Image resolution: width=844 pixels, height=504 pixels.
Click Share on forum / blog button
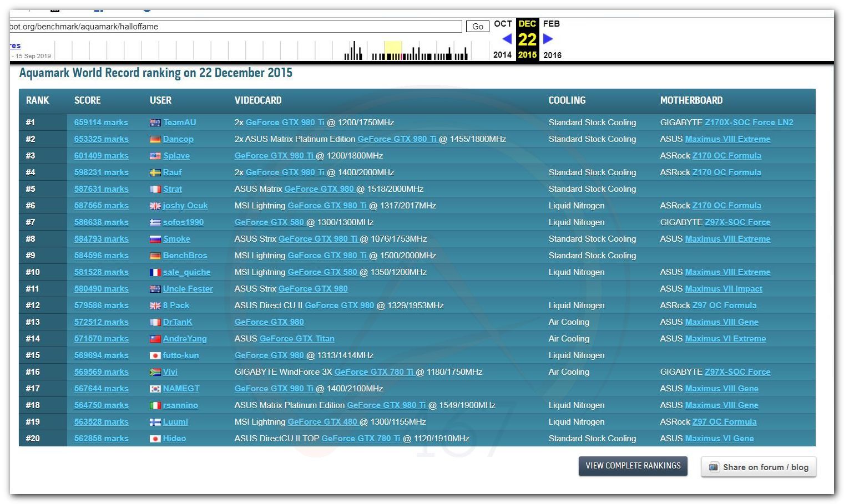[x=759, y=467]
